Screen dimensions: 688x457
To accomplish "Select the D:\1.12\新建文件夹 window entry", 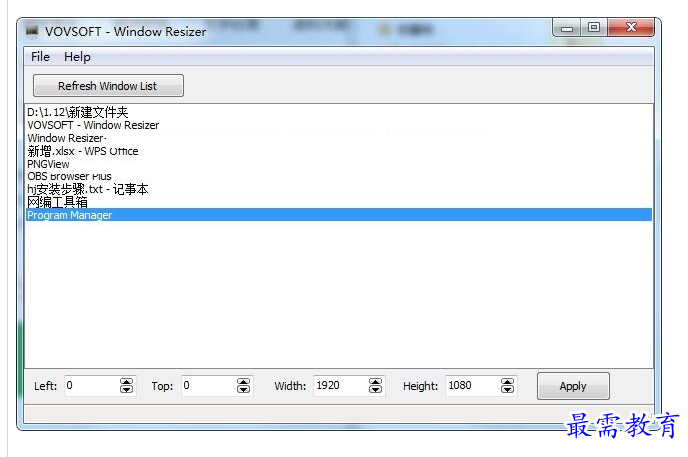I will (x=338, y=112).
